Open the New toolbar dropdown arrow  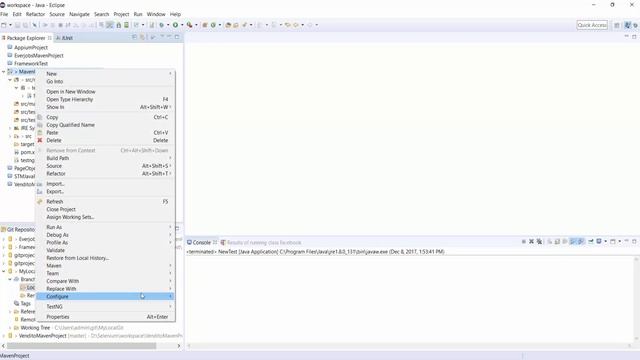(10, 25)
